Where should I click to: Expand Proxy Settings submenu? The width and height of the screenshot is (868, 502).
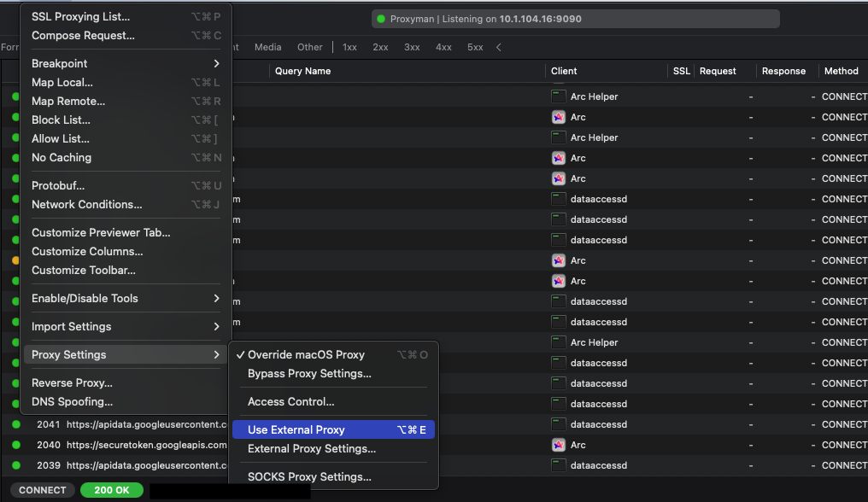[126, 355]
